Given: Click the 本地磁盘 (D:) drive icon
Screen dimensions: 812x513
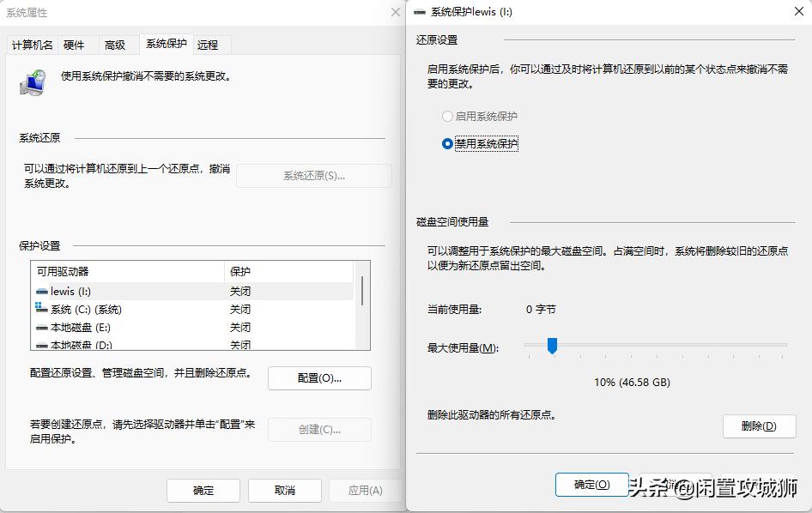Looking at the screenshot, I should click(42, 343).
